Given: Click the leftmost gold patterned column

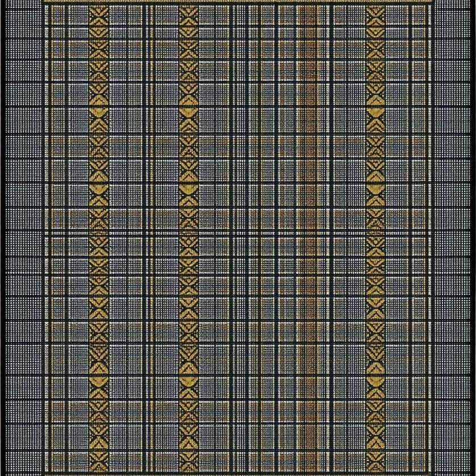Looking at the screenshot, I should (98, 239).
